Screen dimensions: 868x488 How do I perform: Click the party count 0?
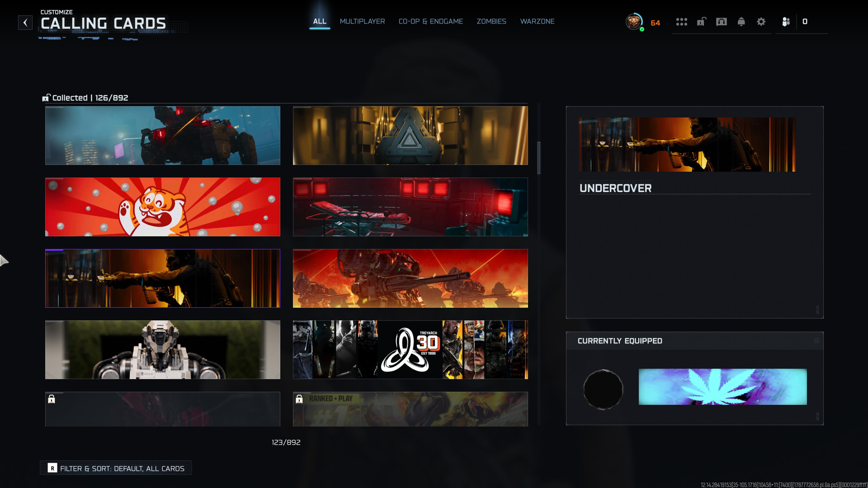pos(805,22)
